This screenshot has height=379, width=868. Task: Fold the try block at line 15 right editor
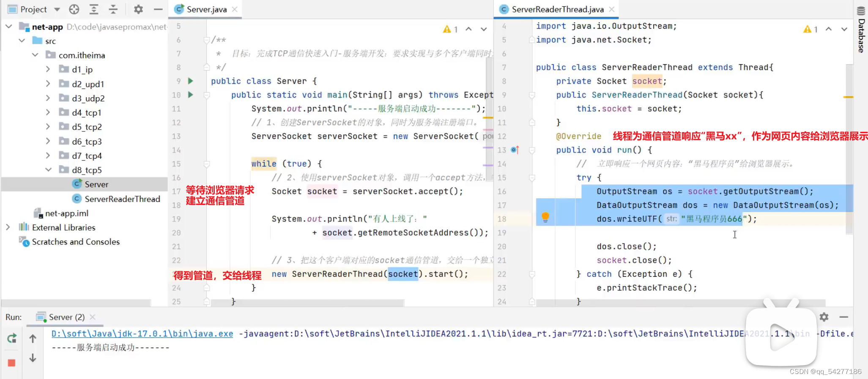532,178
